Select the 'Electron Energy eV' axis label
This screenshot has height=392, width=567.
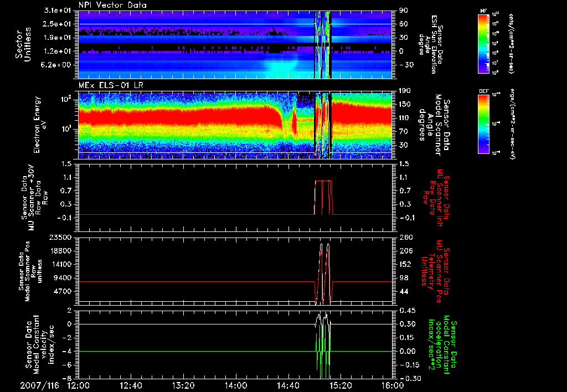click(41, 125)
